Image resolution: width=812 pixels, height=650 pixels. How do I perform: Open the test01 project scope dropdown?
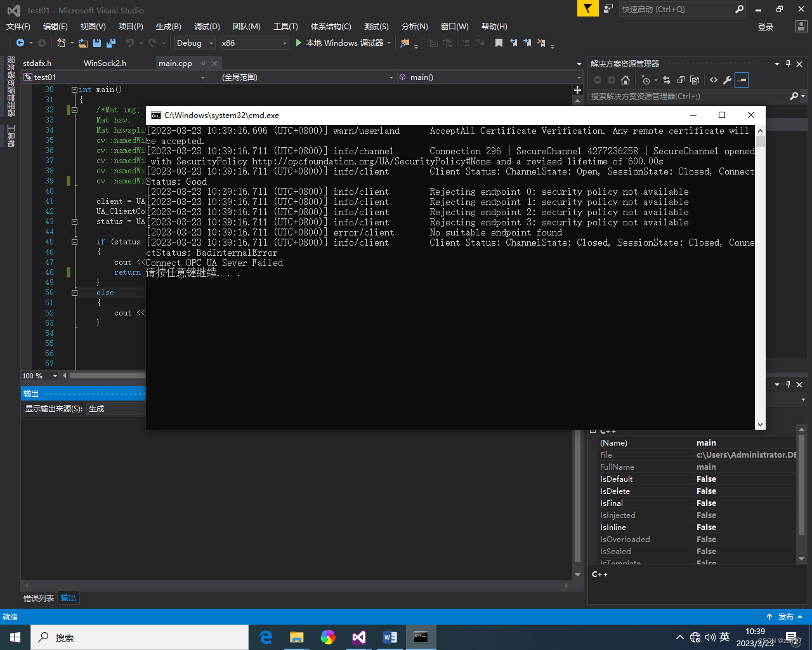pyautogui.click(x=114, y=77)
